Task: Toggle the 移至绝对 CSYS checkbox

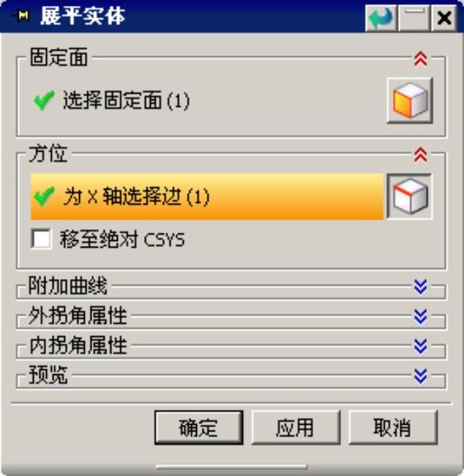Action: pyautogui.click(x=41, y=239)
